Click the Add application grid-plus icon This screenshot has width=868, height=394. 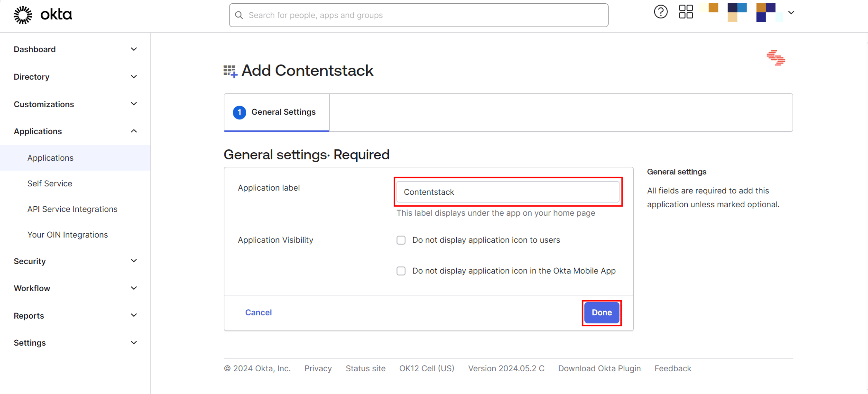point(231,71)
